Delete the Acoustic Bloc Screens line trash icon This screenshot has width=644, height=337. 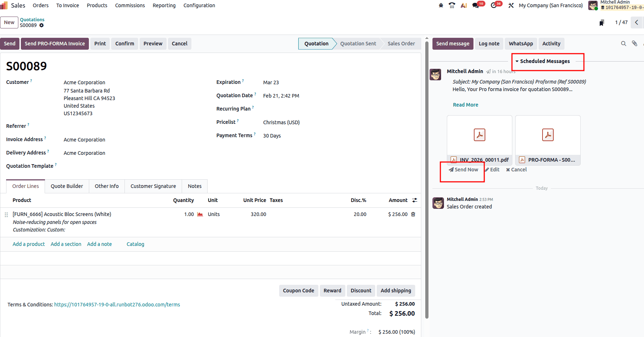(413, 214)
